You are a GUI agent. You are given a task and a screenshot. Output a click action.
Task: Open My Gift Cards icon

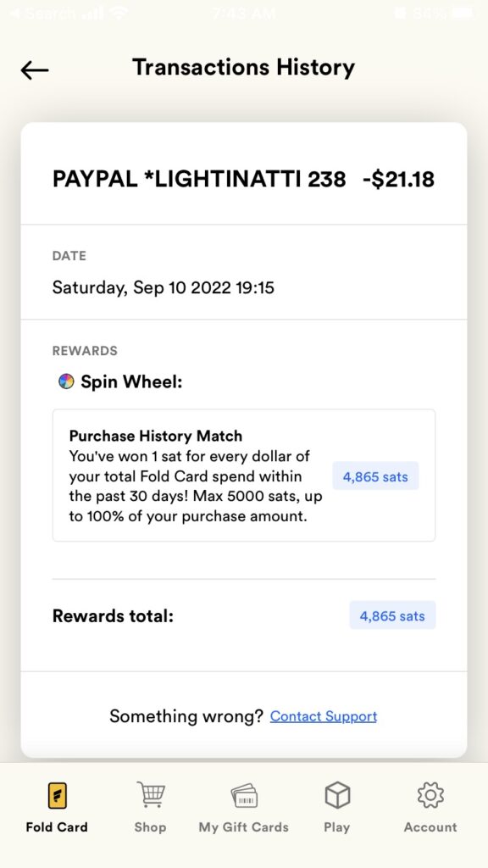[x=244, y=795]
